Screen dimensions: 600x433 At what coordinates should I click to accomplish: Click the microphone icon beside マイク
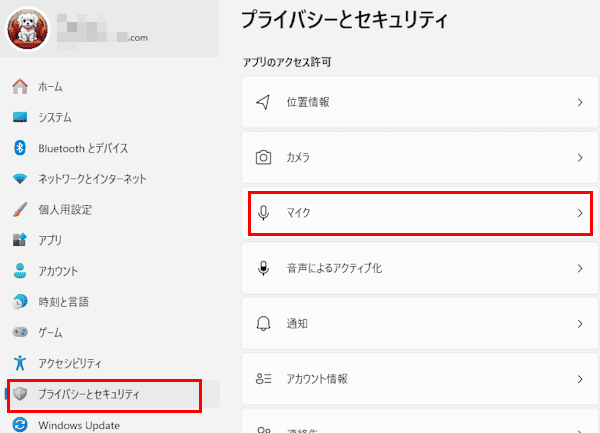(263, 213)
